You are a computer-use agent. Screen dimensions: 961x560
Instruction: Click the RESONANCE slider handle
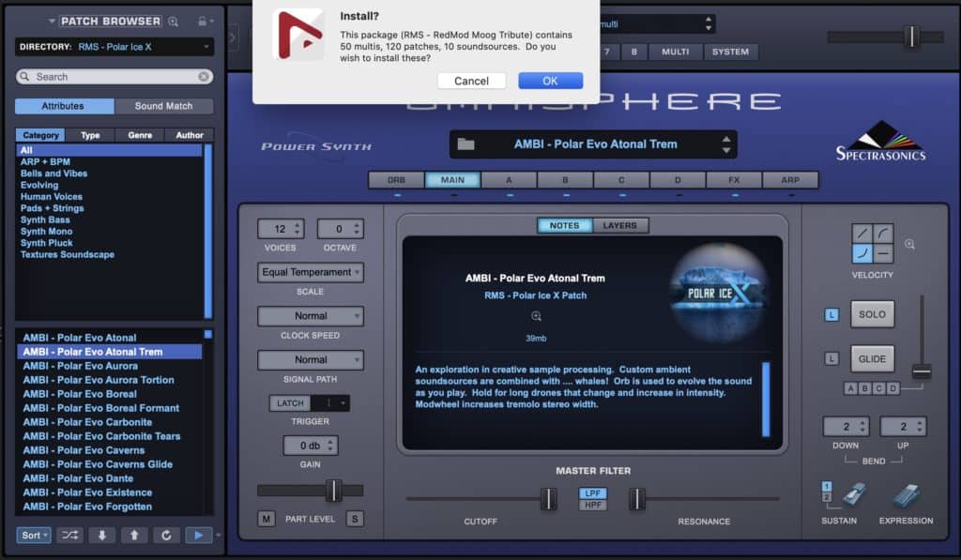pyautogui.click(x=637, y=499)
